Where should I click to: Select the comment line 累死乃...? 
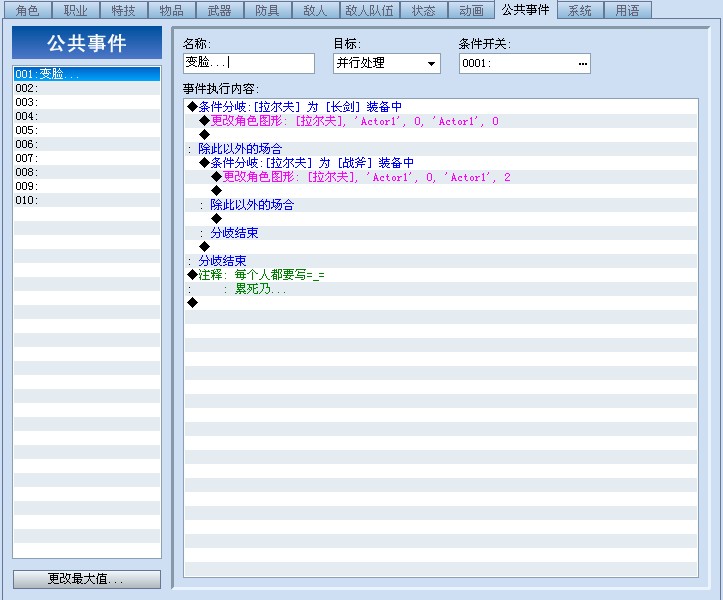pos(441,289)
